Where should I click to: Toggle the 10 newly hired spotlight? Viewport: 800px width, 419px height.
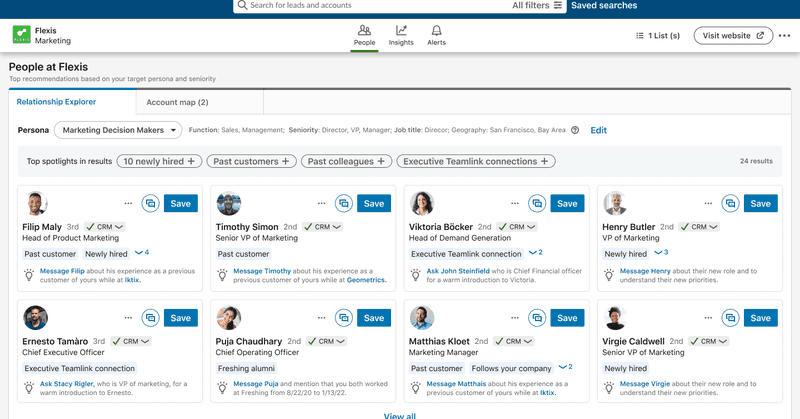[x=159, y=161]
